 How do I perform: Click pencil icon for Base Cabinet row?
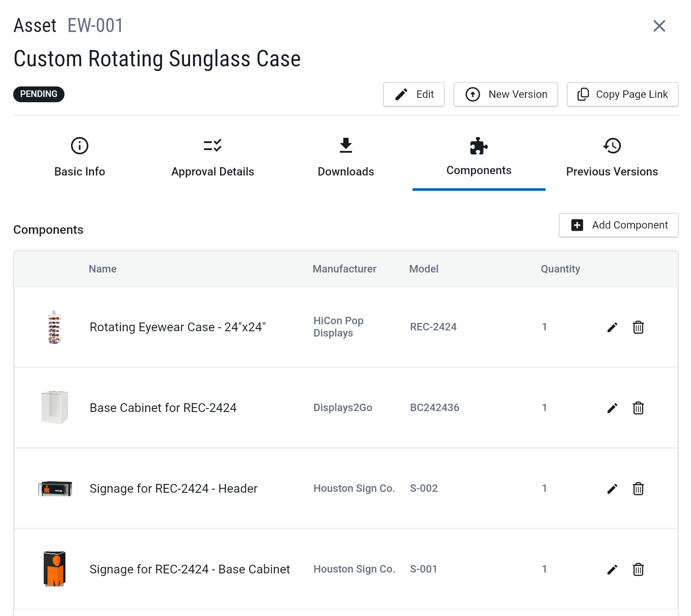[612, 408]
